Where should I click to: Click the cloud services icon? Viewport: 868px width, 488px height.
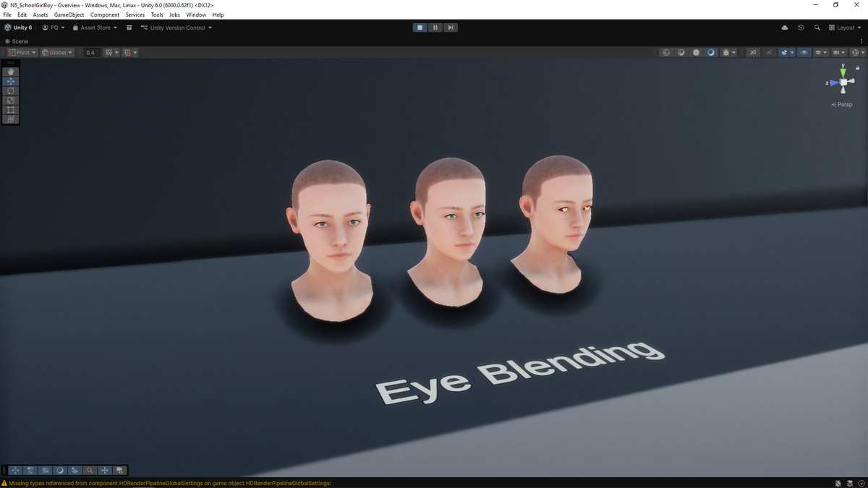(785, 27)
